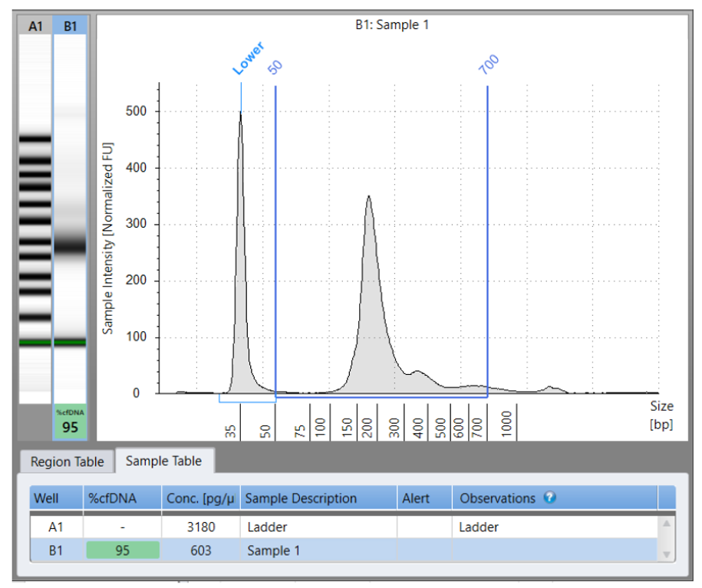Click the 3180 concentration cell
The image size is (702, 588).
point(201,527)
